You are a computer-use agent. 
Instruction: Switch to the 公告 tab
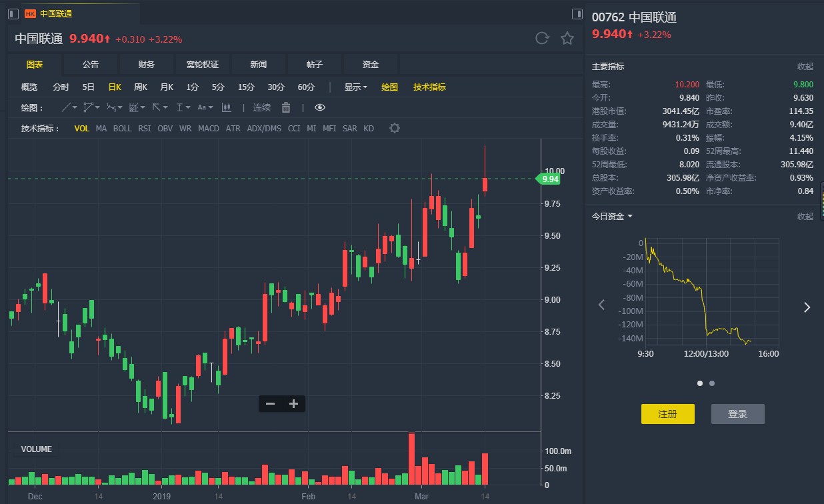pyautogui.click(x=91, y=65)
